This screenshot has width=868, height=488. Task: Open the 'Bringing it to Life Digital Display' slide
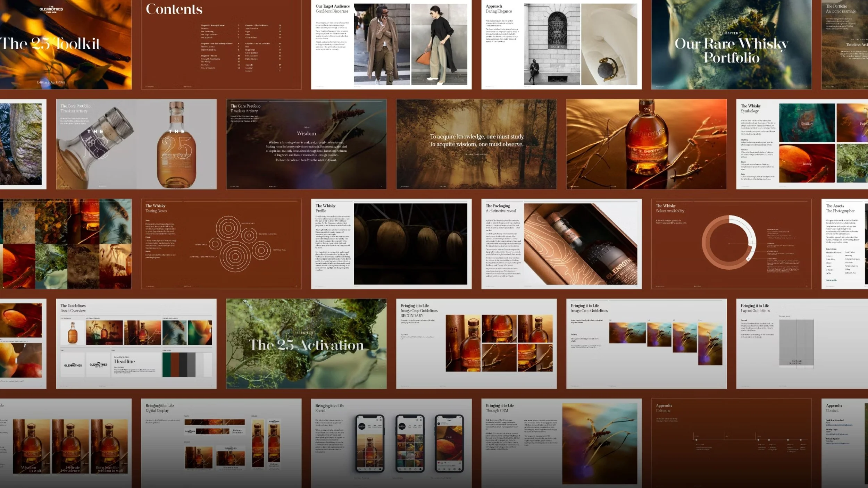(x=221, y=443)
